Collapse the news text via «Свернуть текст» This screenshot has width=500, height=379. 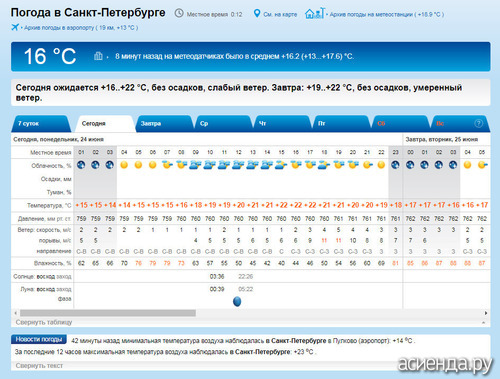tap(39, 366)
